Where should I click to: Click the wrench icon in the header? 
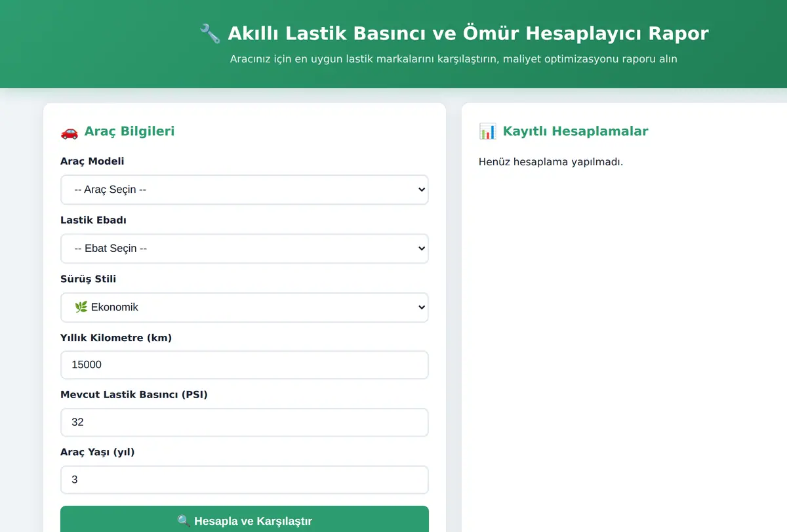tap(210, 33)
